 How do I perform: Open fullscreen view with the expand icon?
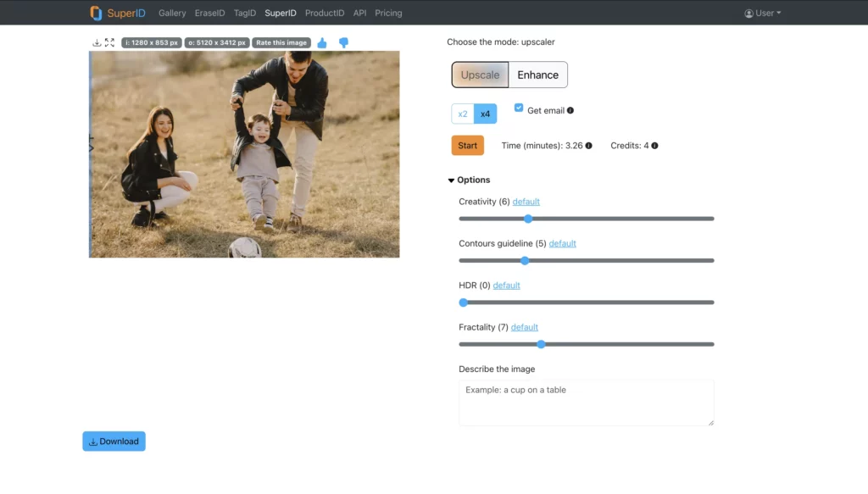pyautogui.click(x=109, y=42)
